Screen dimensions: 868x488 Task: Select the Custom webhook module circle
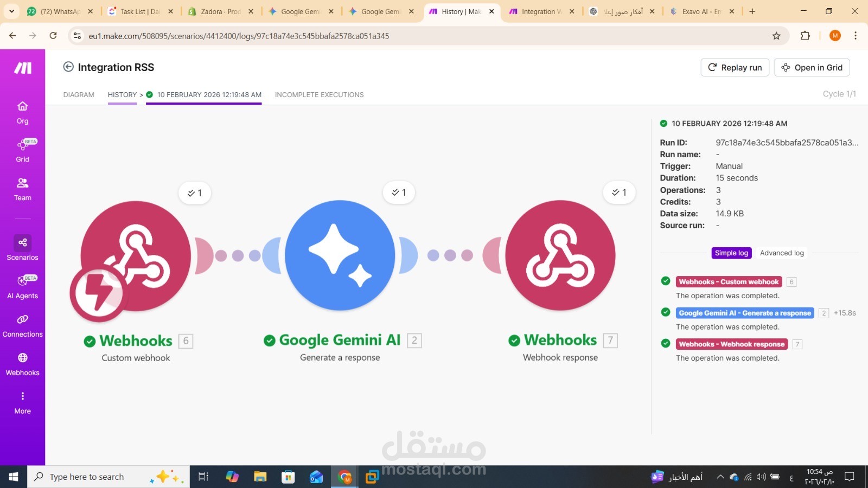[136, 256]
